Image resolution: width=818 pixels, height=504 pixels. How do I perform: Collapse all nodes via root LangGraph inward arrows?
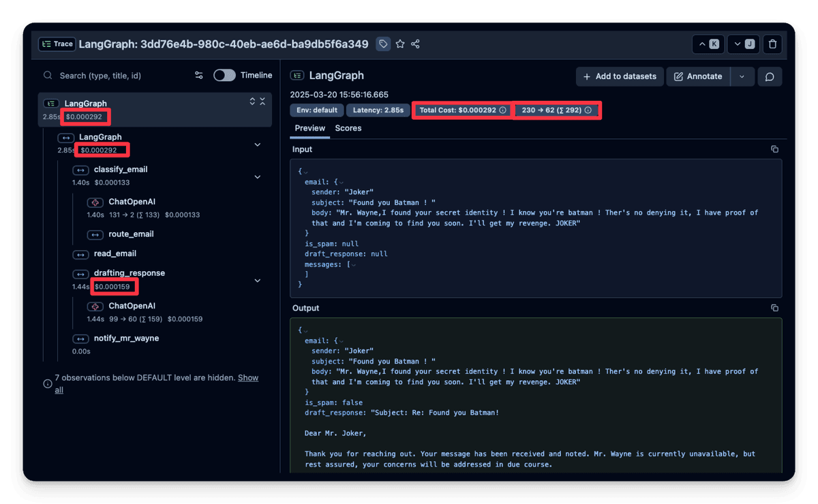(x=262, y=101)
